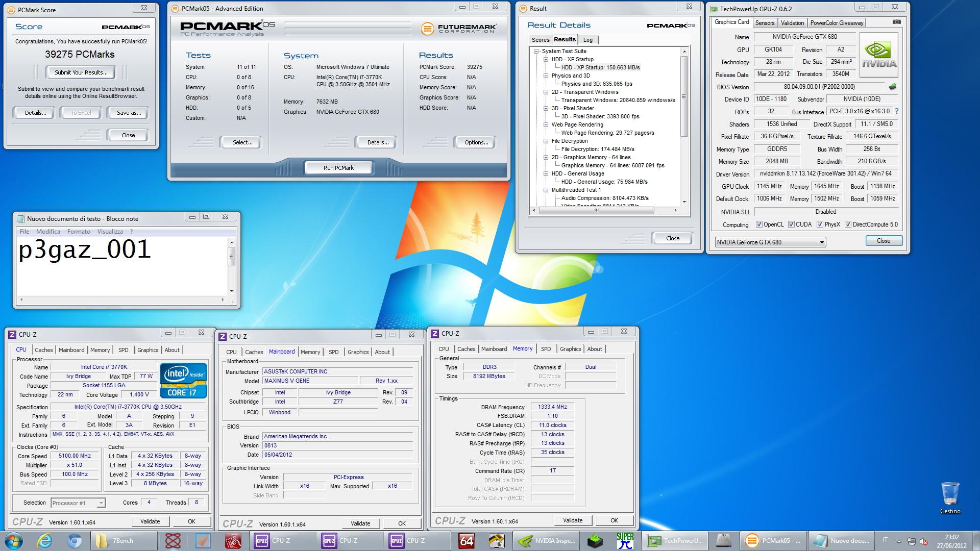Click Submit Your Results button
Screen dimensions: 980x551
click(x=81, y=72)
